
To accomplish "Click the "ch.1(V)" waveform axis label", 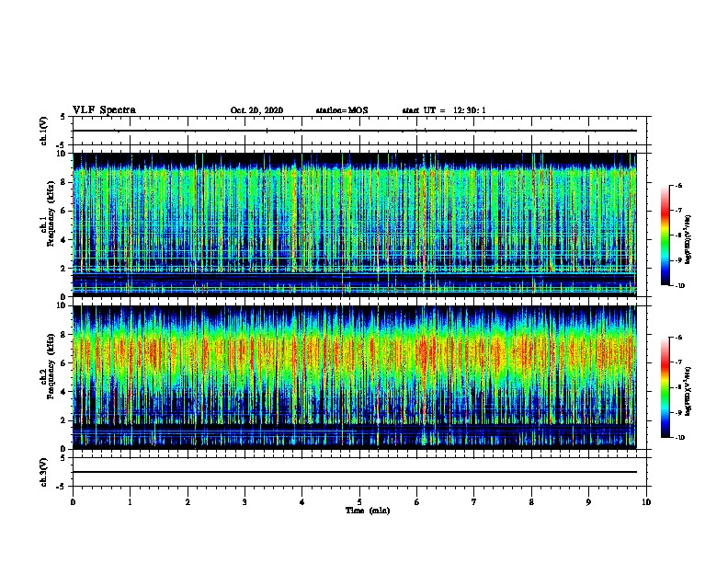I will (x=43, y=131).
